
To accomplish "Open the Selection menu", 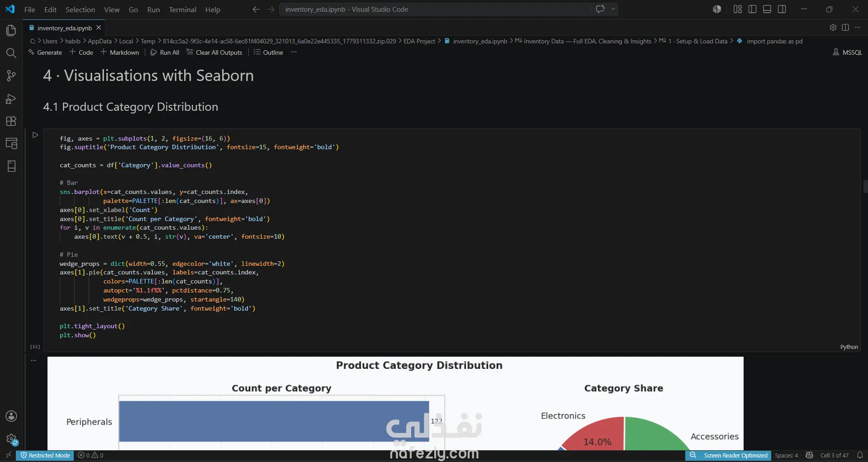I will pos(80,9).
